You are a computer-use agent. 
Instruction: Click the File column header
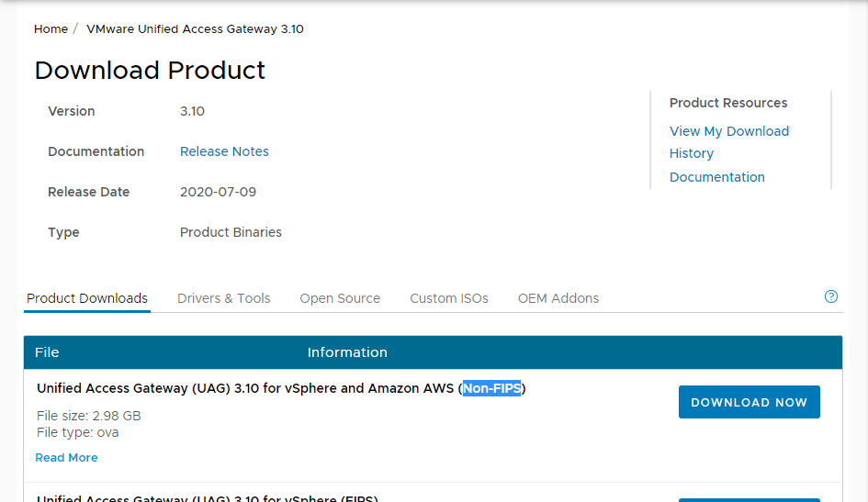point(47,352)
